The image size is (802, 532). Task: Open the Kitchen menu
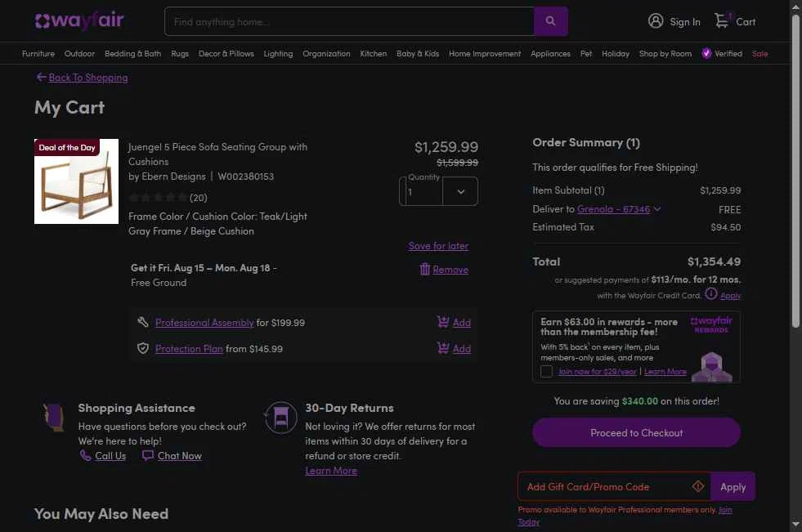(x=374, y=53)
